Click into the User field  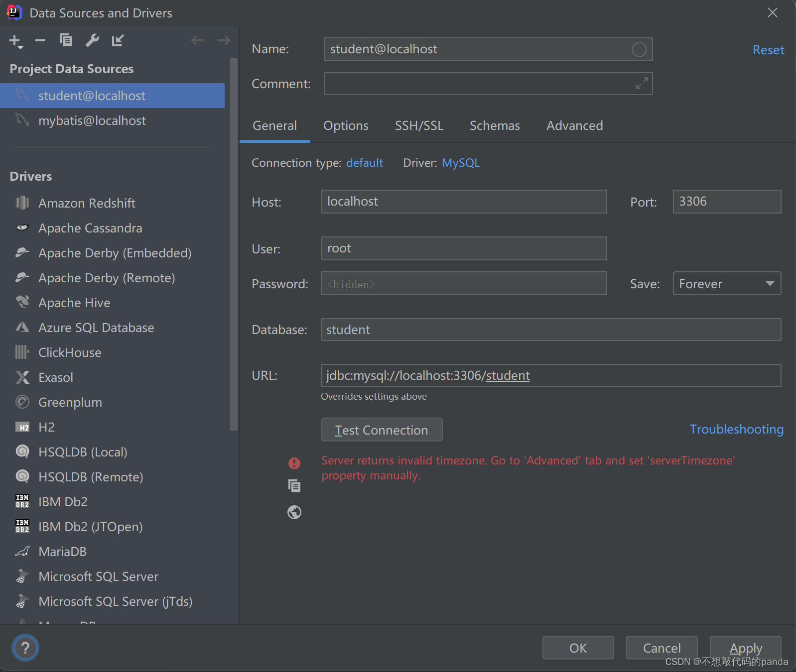point(464,248)
